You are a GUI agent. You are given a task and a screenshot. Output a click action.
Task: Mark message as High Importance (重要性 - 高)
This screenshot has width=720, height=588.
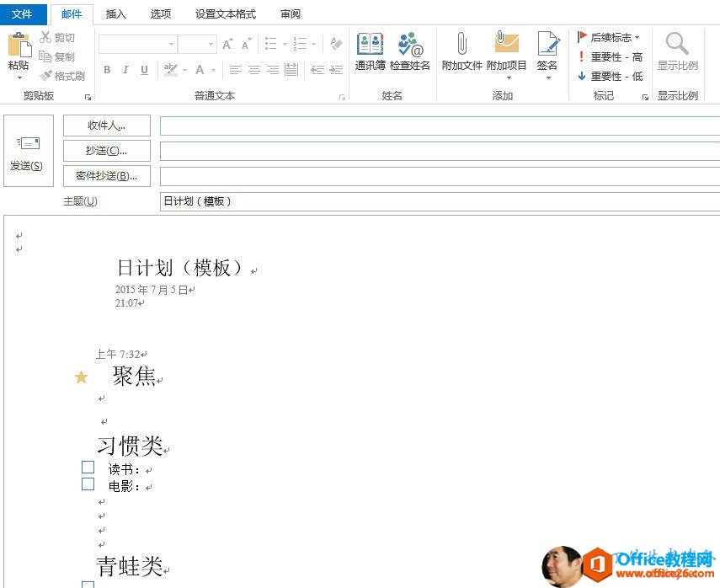[609, 56]
